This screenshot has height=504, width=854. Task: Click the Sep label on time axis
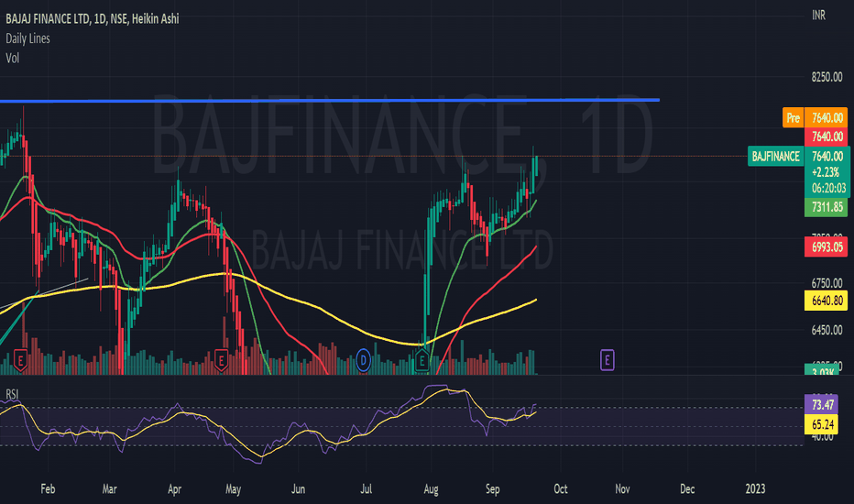tap(492, 488)
